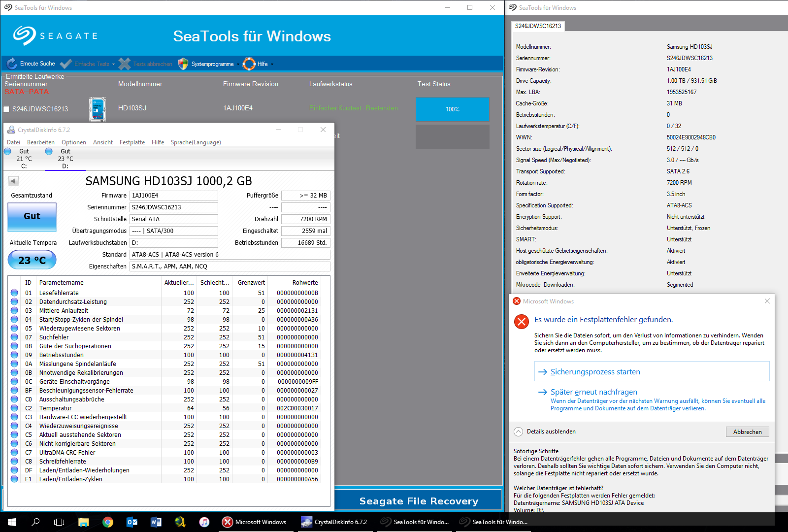Click Tests abbrechen in SeaTools toolbar
The width and height of the screenshot is (788, 532).
click(x=146, y=64)
